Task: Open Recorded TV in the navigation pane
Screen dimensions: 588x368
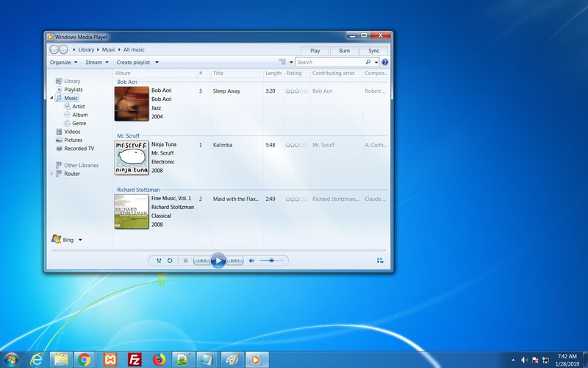Action: point(75,149)
